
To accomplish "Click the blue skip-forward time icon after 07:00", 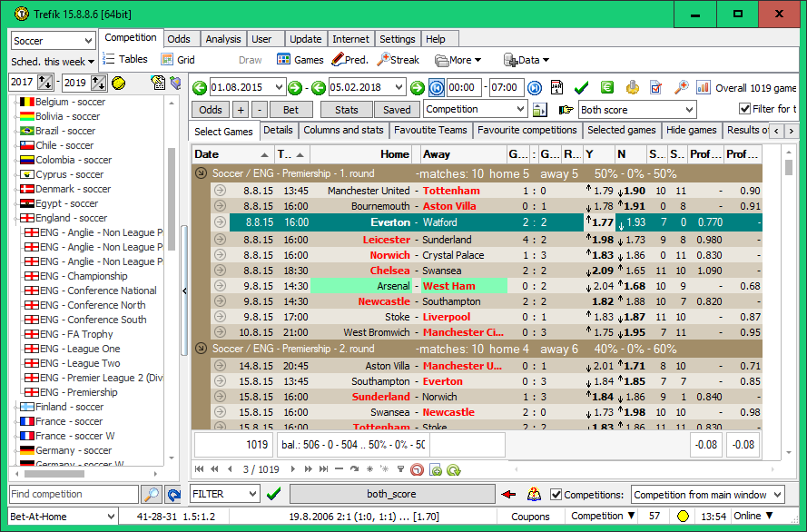I will tap(535, 88).
